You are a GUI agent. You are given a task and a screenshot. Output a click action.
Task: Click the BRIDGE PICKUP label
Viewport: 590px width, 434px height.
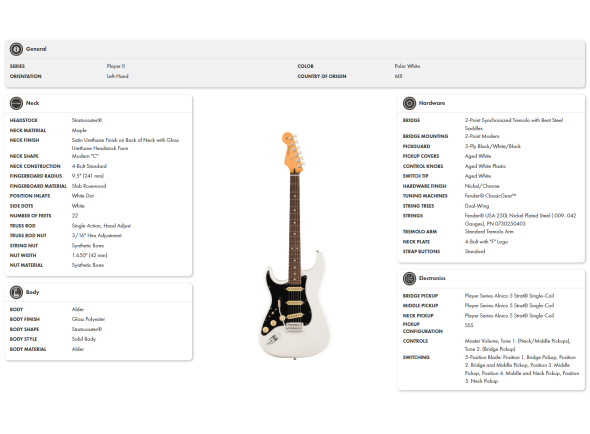(420, 296)
